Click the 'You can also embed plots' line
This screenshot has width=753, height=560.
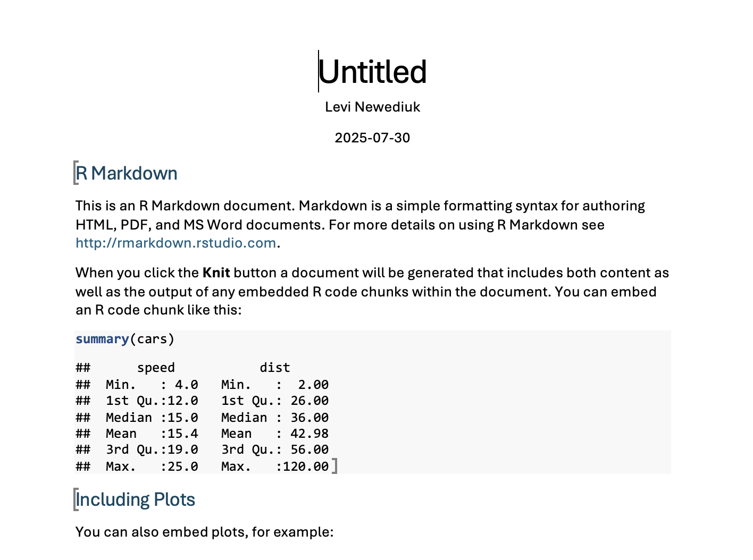tap(204, 532)
